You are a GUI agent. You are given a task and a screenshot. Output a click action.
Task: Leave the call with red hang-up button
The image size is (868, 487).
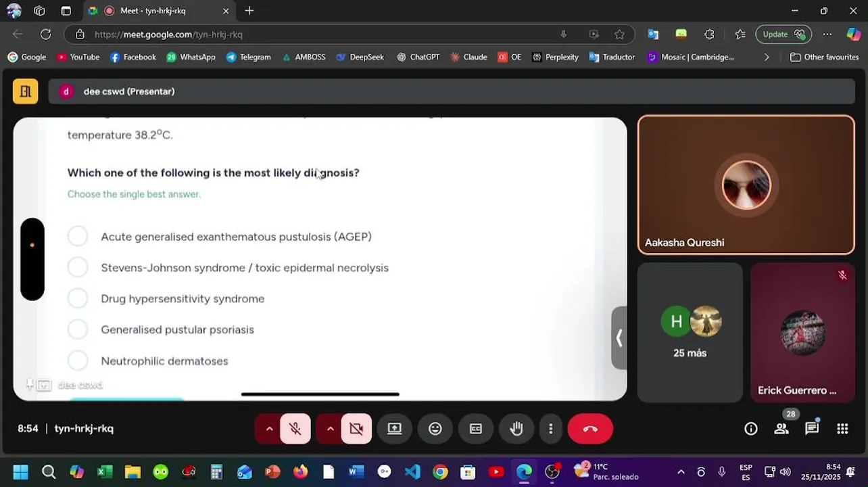point(590,429)
